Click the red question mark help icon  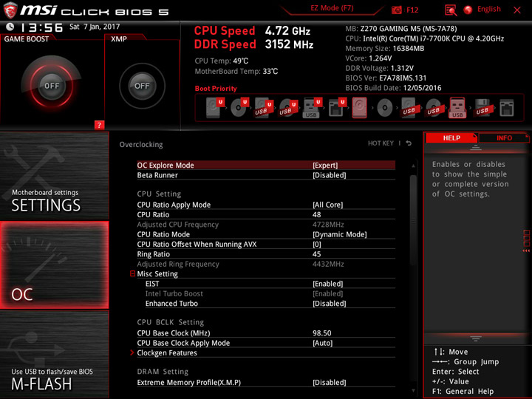click(x=99, y=125)
